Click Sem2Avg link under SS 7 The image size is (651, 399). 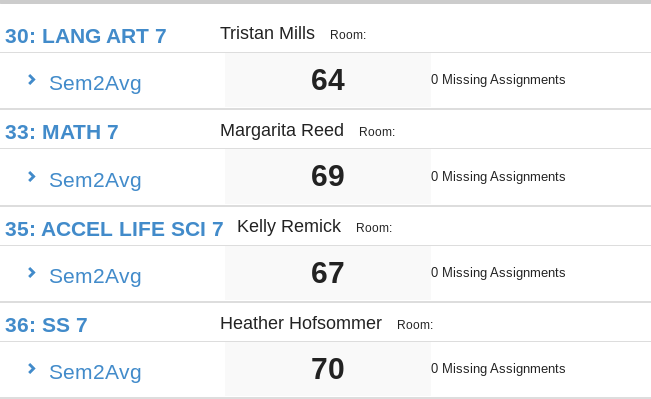(x=95, y=372)
